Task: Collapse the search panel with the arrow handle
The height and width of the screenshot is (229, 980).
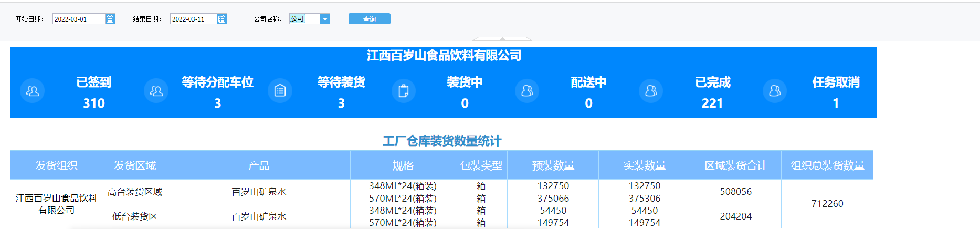Action: pos(502,38)
